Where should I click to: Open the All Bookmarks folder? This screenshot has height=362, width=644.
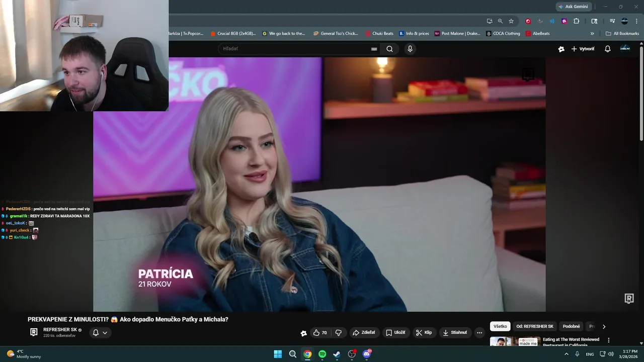coord(622,34)
